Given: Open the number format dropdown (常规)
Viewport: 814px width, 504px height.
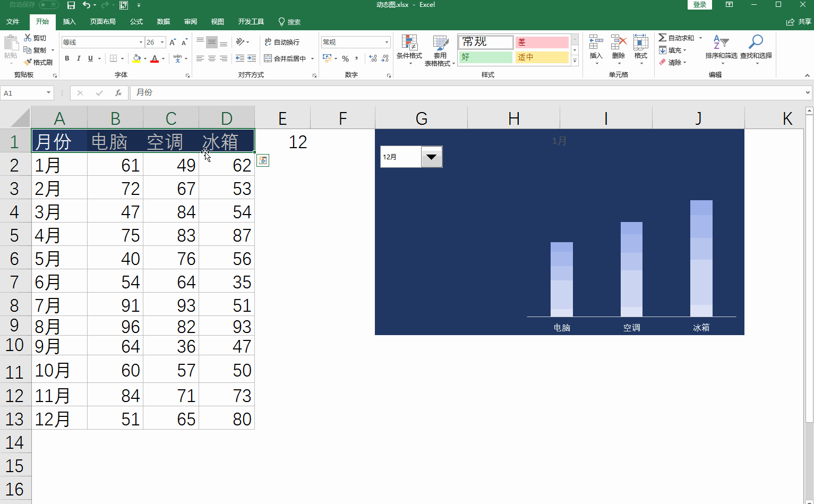Looking at the screenshot, I should [386, 42].
